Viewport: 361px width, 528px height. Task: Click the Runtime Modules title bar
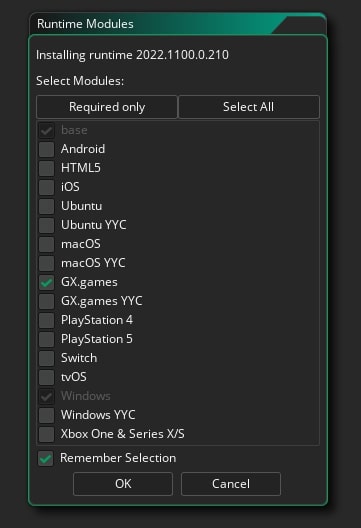pos(178,24)
